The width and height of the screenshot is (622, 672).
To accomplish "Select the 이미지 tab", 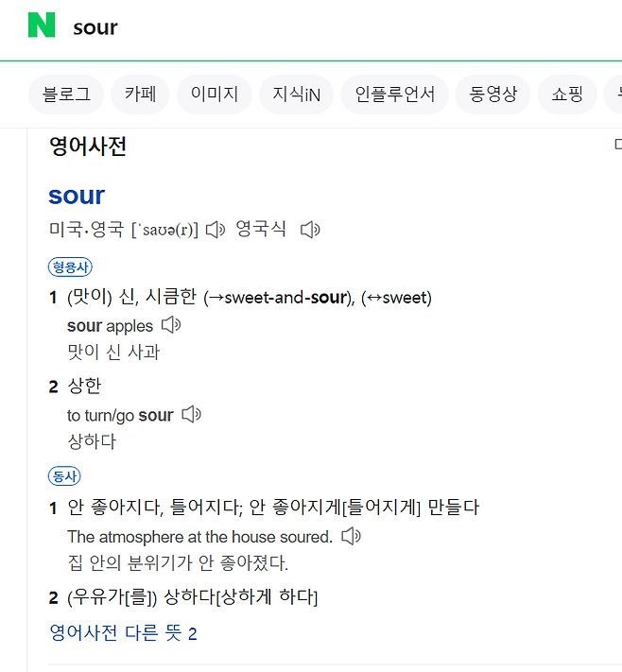I will click(x=215, y=95).
